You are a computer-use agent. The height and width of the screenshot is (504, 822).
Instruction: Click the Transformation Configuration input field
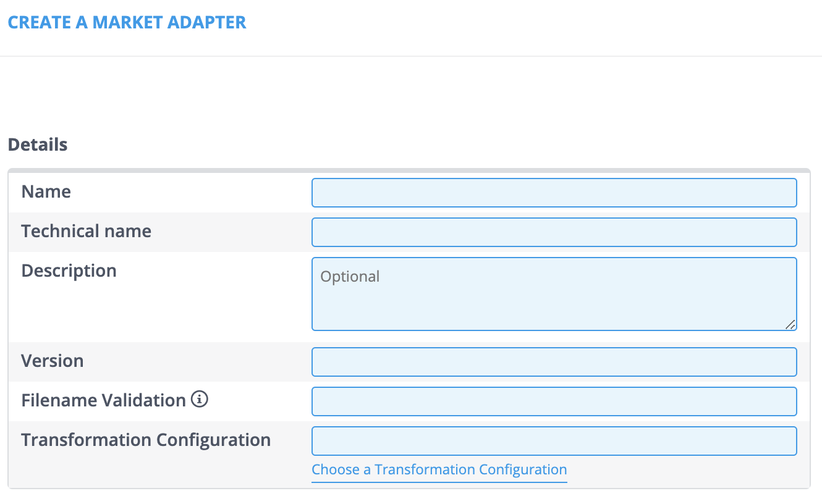(x=554, y=441)
